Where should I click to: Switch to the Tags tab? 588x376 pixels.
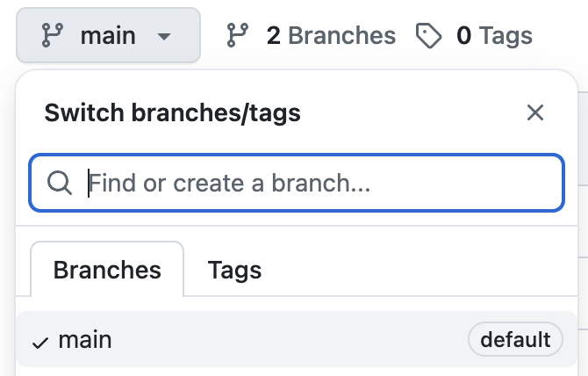coord(234,270)
